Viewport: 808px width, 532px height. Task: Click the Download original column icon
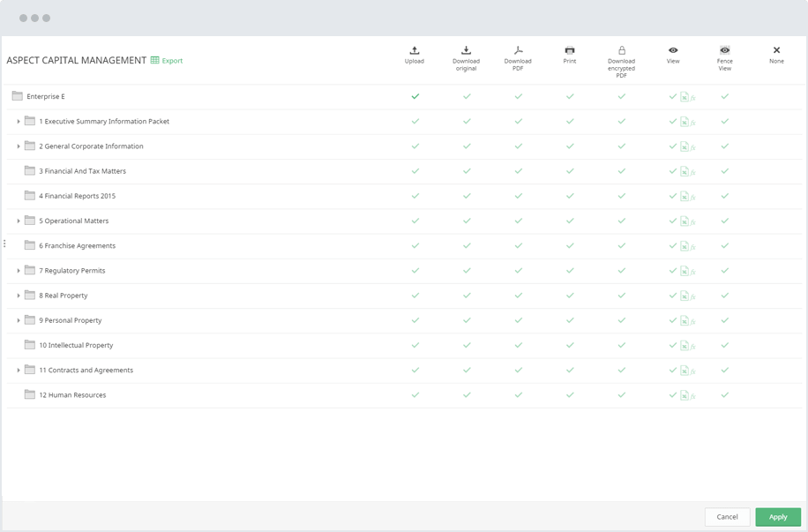466,51
